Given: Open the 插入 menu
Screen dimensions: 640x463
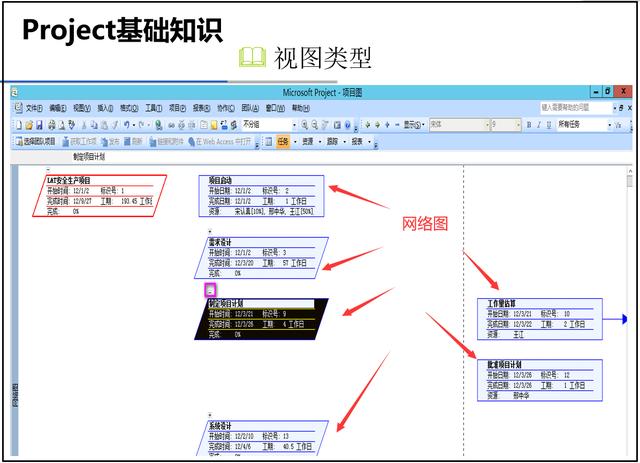Looking at the screenshot, I should [105, 108].
